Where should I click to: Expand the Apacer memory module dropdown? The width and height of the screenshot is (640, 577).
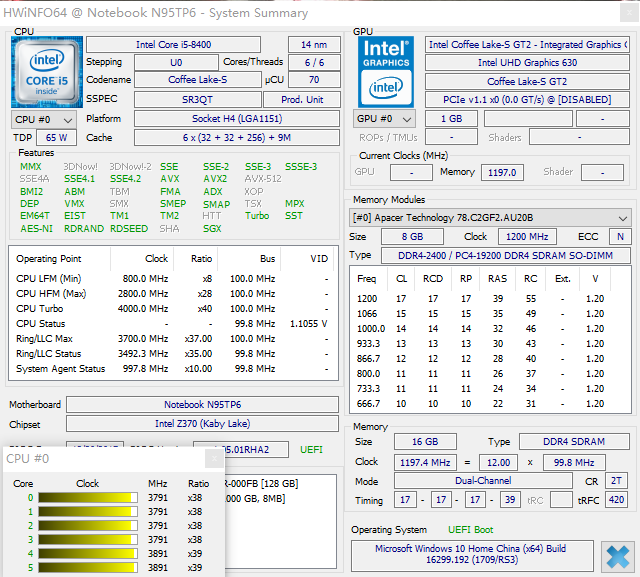(490, 217)
